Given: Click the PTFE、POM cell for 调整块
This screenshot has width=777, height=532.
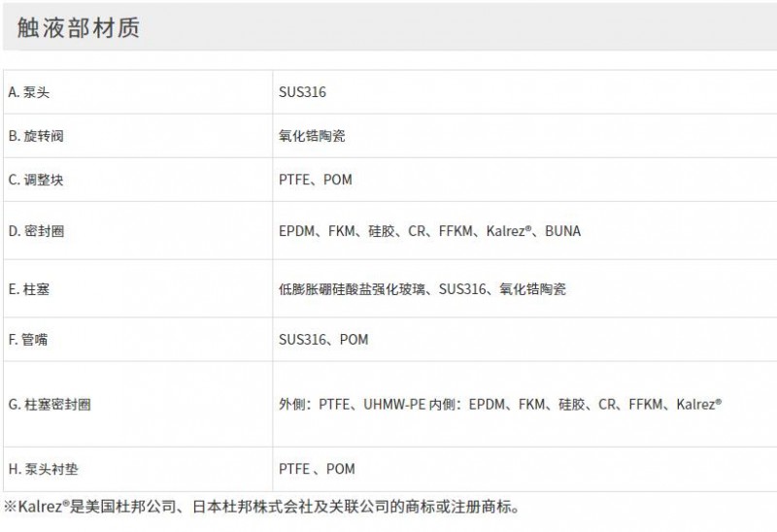Looking at the screenshot, I should 315,180.
